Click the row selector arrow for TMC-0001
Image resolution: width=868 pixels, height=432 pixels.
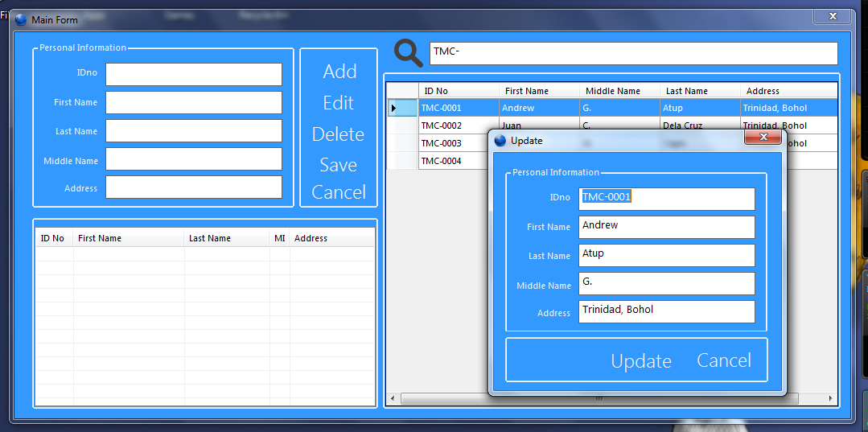pos(393,108)
